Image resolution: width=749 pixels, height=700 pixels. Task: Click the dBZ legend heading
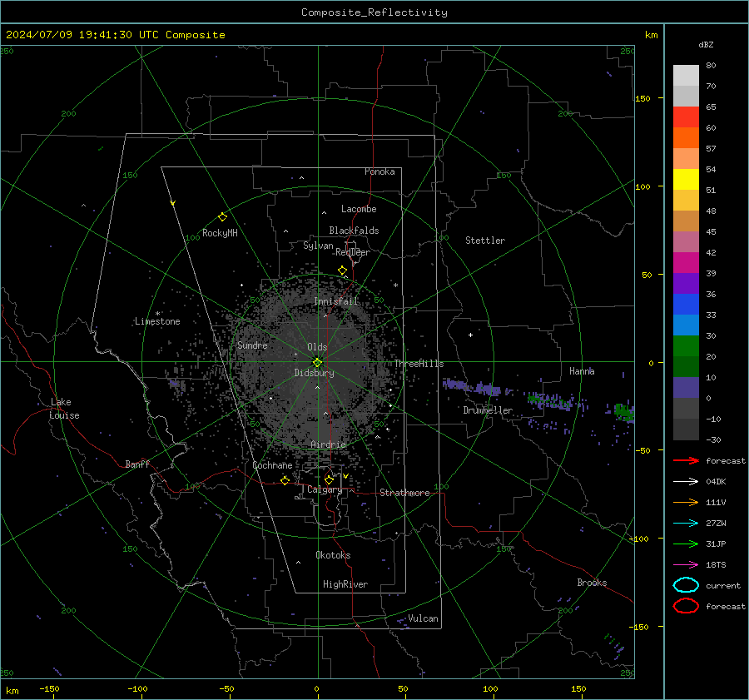click(x=706, y=44)
